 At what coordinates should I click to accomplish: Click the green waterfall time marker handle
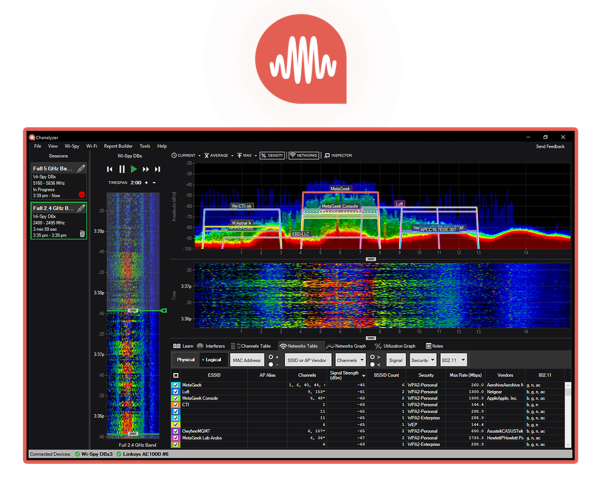164,310
